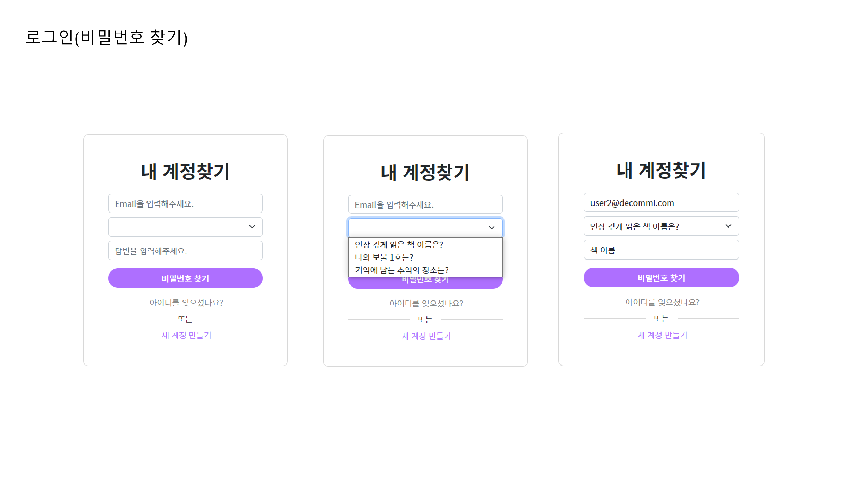Screen dimensions: 868x488
Task: Focus left panel Email input field
Action: (x=185, y=203)
